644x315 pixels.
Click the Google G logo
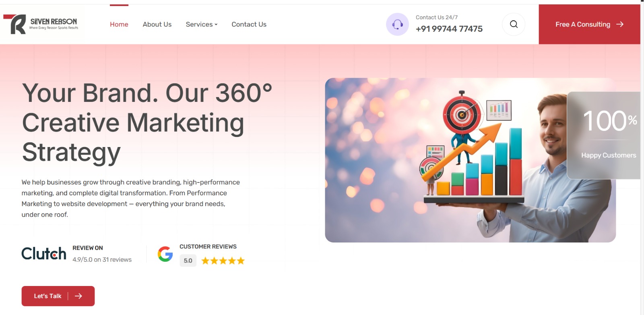(165, 254)
